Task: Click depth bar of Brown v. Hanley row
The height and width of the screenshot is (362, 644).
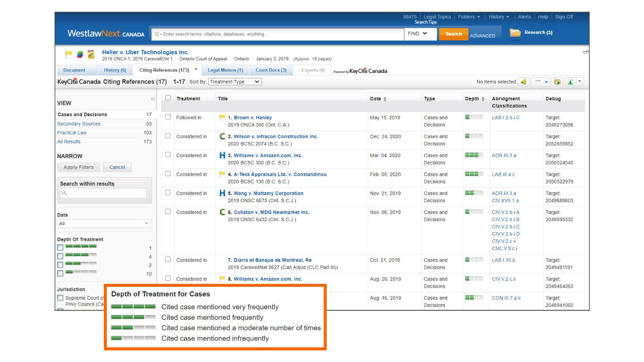Action: point(474,117)
